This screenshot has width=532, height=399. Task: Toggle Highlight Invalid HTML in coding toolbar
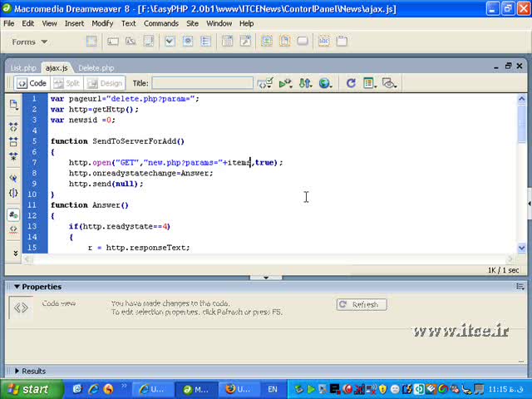pyautogui.click(x=13, y=229)
